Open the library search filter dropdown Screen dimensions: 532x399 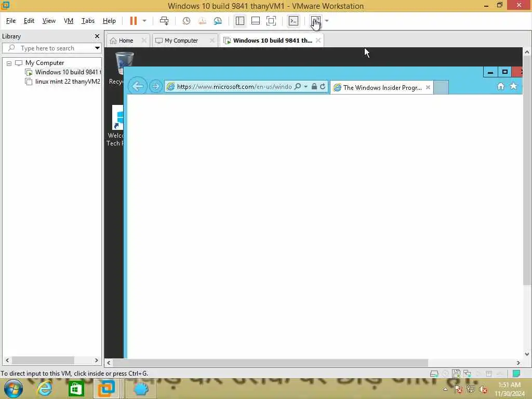point(97,48)
